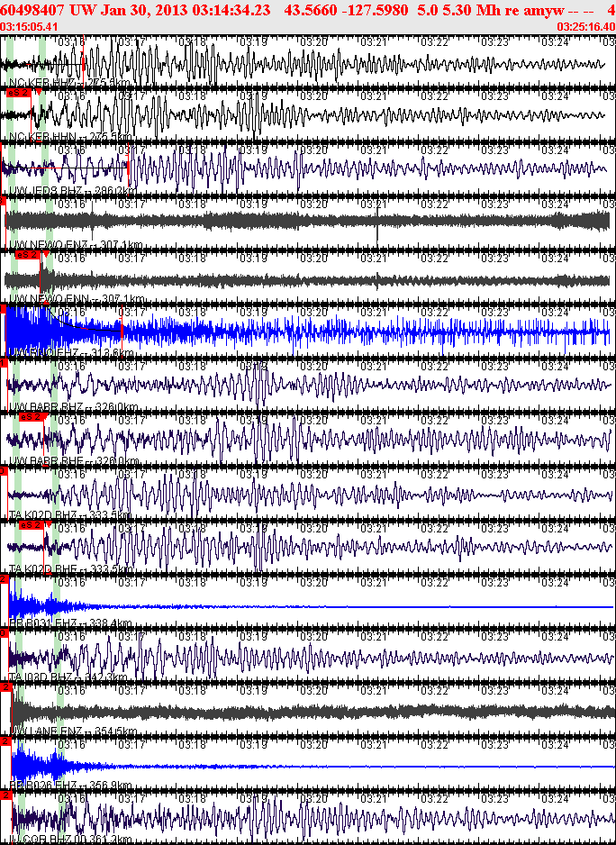Screen dimensions: 616x845
Task: Click the red P-pick flag '0' on TA I03D BHZ
Action: 4,632
